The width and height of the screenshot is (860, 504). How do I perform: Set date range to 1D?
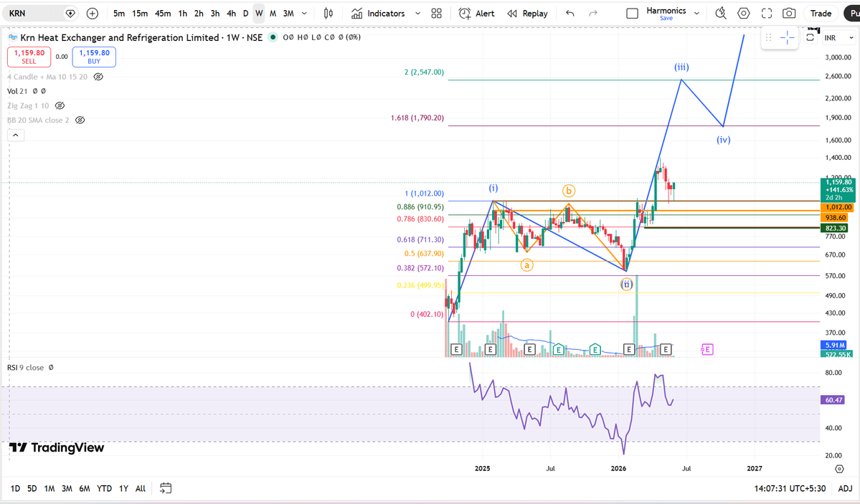15,488
